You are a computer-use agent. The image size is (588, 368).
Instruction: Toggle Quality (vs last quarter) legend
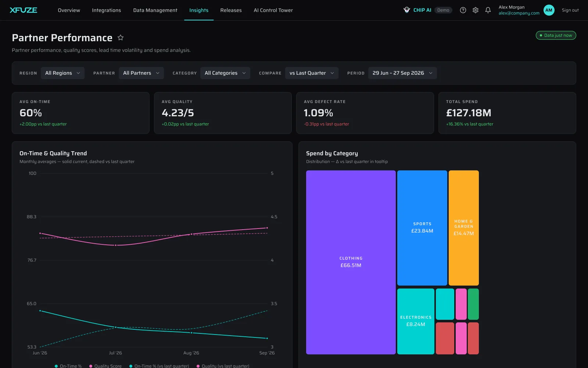pyautogui.click(x=223, y=366)
